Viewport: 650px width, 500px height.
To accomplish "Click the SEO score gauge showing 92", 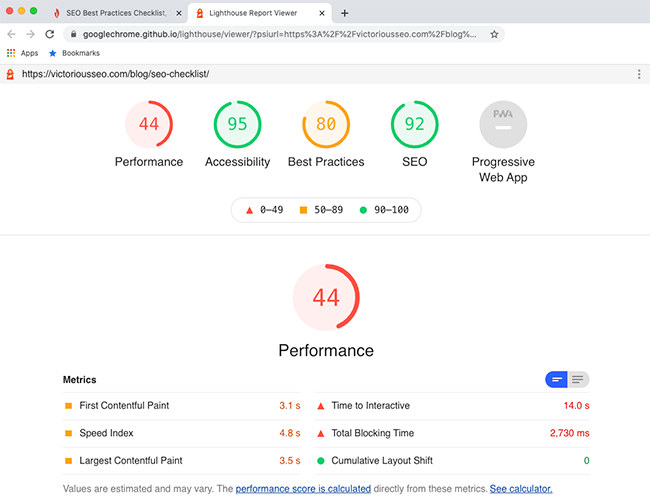I will coord(414,125).
